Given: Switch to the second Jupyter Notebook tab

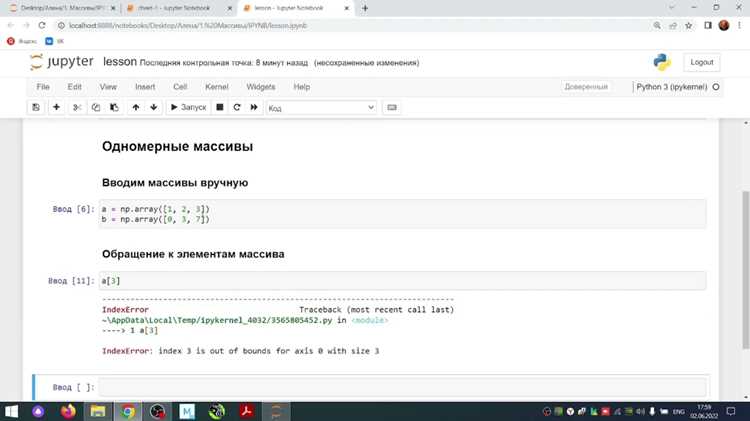Looking at the screenshot, I should (x=179, y=8).
